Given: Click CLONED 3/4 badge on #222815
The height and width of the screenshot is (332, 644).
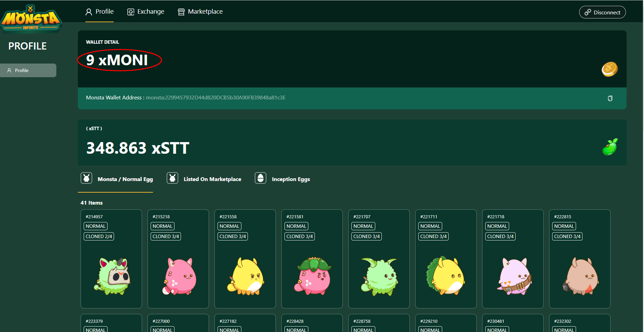Looking at the screenshot, I should (567, 236).
